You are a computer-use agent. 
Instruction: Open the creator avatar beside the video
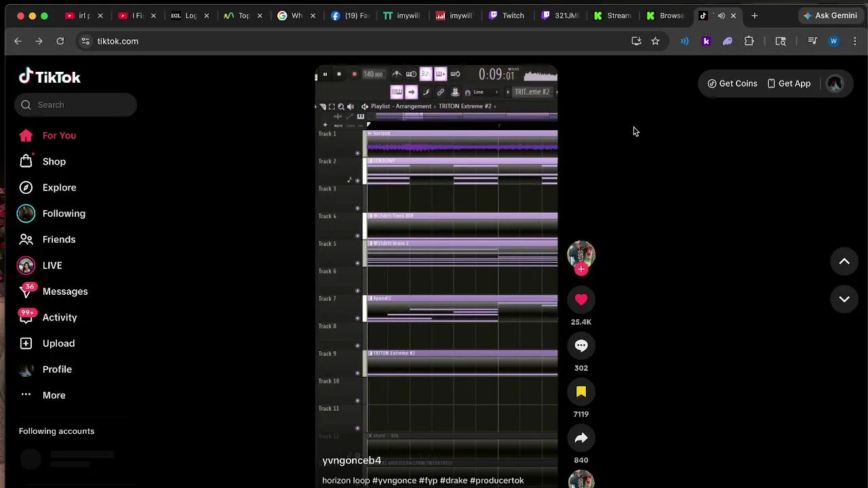point(581,254)
